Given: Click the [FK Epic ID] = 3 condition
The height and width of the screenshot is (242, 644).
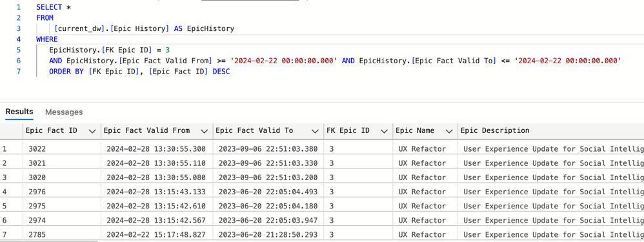Looking at the screenshot, I should click(x=136, y=50).
